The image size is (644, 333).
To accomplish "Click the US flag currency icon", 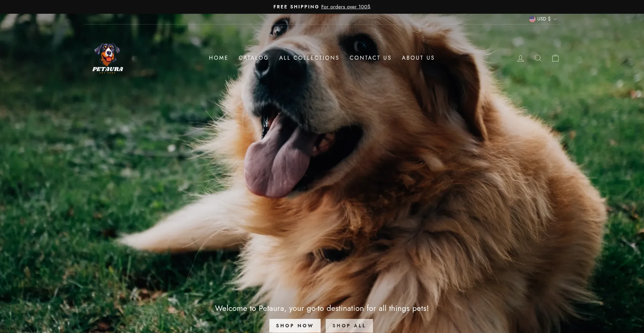I will (x=532, y=19).
